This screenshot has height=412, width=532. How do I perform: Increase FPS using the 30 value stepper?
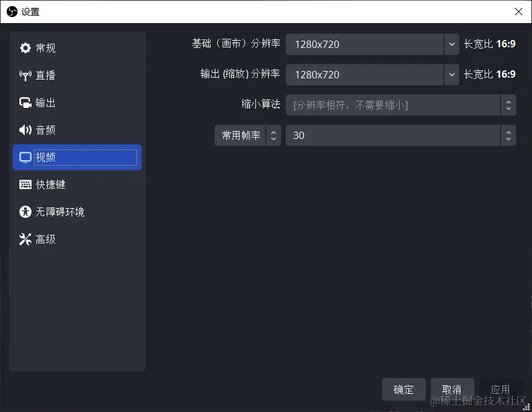coord(508,132)
